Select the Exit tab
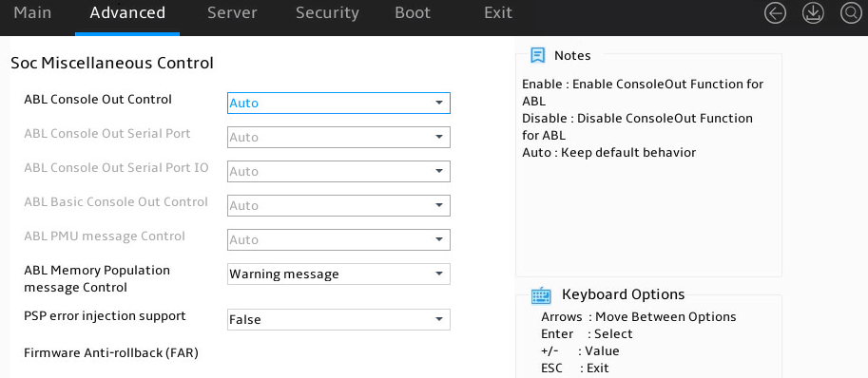The image size is (868, 378). point(497,13)
